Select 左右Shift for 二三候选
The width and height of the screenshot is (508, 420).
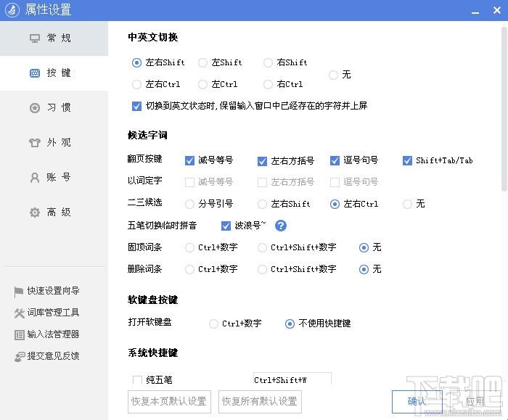click(262, 204)
